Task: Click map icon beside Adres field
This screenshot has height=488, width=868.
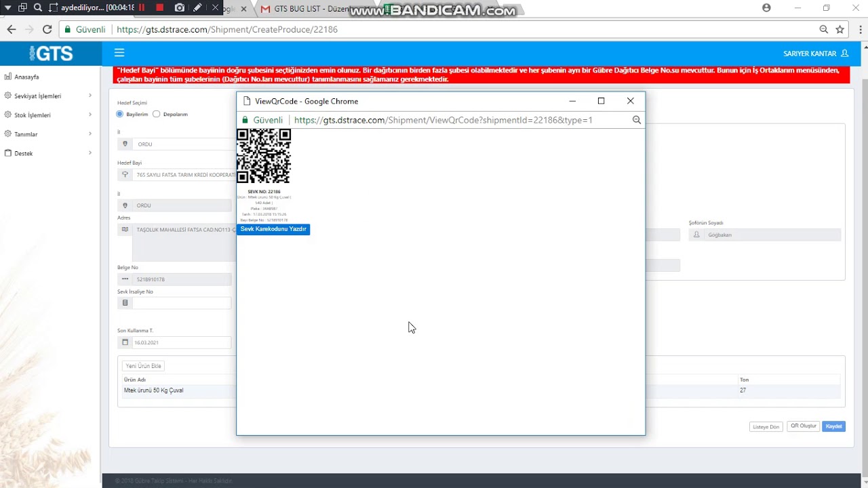Action: coord(125,230)
